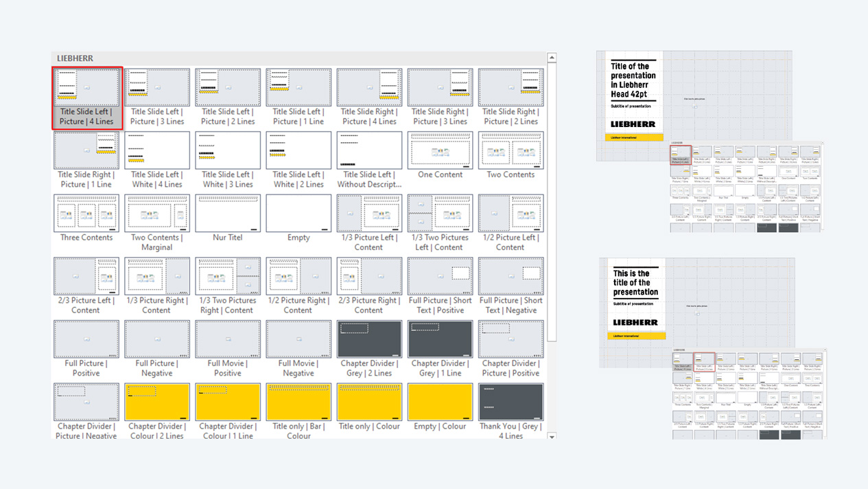Pick the One Content layout
The height and width of the screenshot is (489, 868).
coord(440,151)
